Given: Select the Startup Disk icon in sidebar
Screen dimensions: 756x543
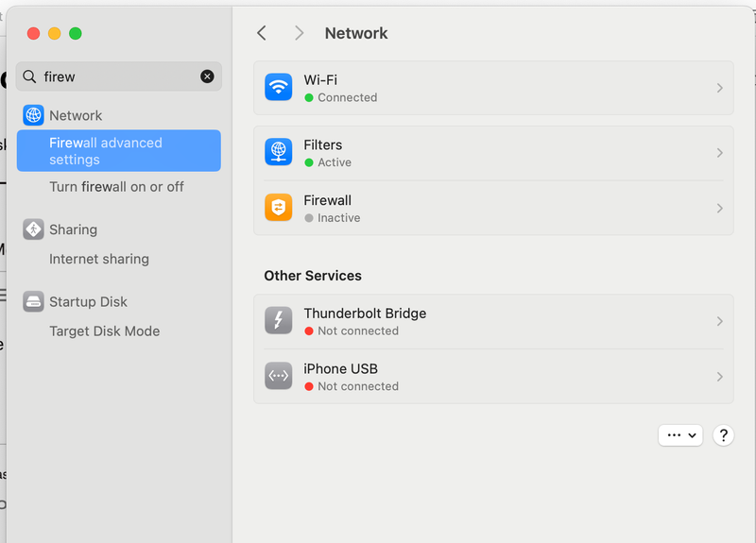Looking at the screenshot, I should (34, 301).
